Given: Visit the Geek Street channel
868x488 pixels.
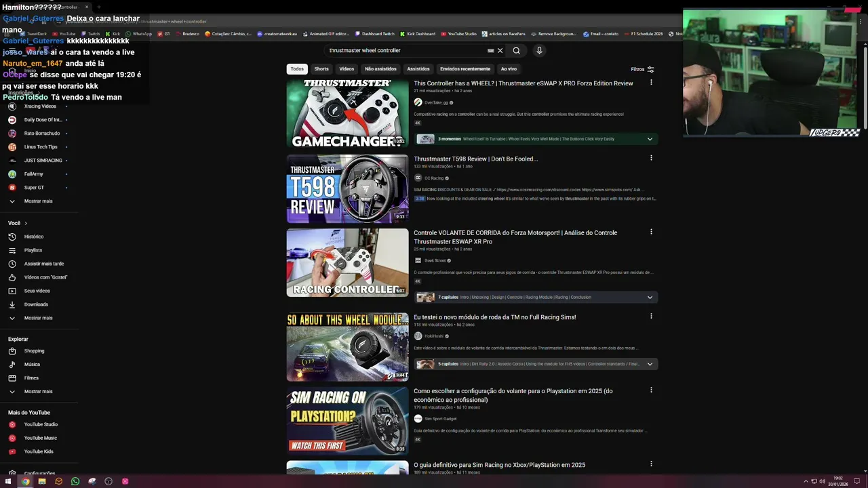Looking at the screenshot, I should pyautogui.click(x=435, y=260).
